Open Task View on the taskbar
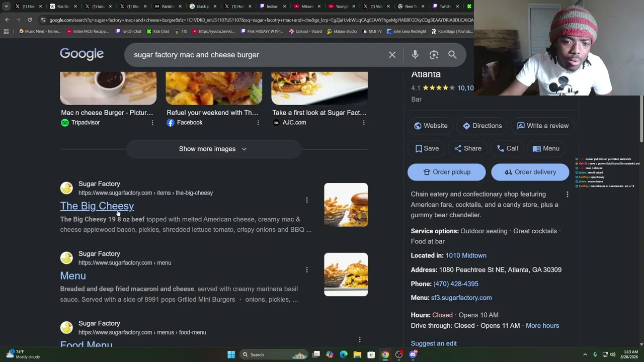 tap(316, 354)
